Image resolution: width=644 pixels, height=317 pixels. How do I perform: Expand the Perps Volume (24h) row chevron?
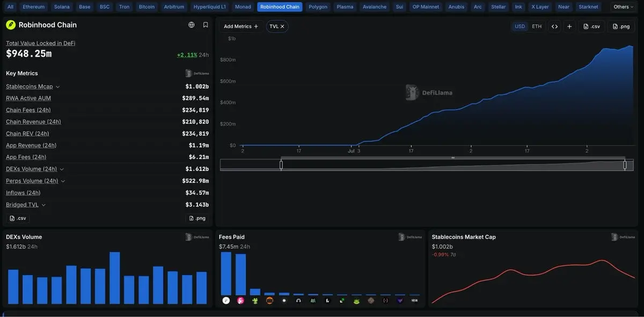click(63, 181)
